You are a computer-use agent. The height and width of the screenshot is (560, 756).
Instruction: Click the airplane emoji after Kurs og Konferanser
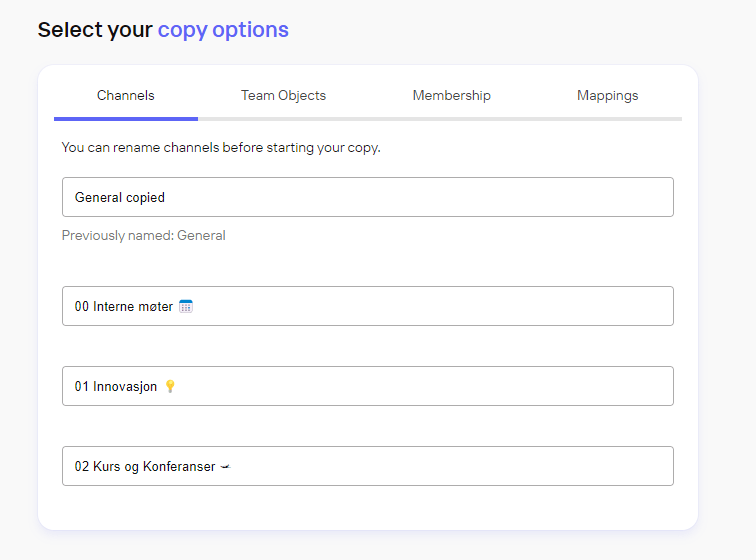(x=225, y=466)
